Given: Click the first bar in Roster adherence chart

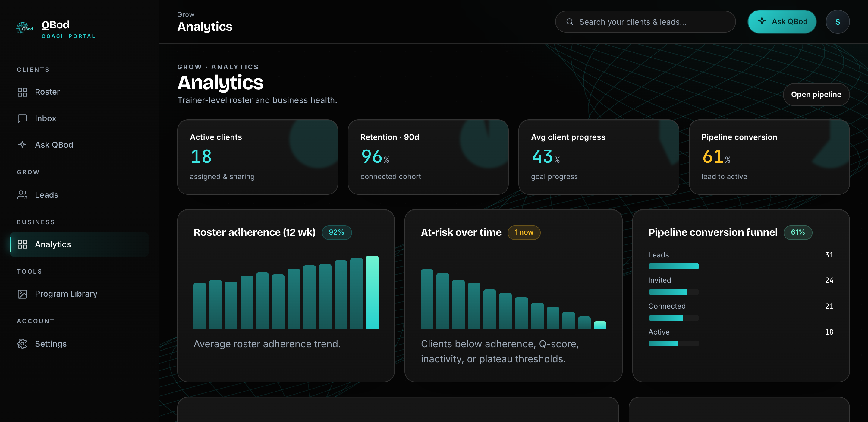Looking at the screenshot, I should tap(200, 306).
